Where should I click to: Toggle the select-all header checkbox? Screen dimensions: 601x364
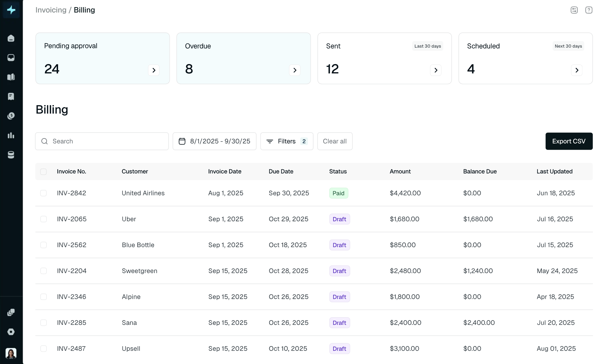click(43, 172)
